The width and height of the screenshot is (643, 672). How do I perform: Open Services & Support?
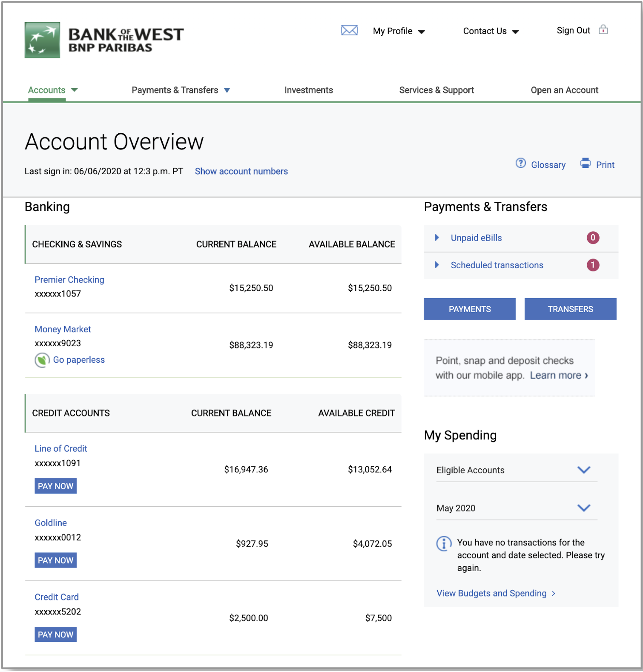tap(436, 90)
